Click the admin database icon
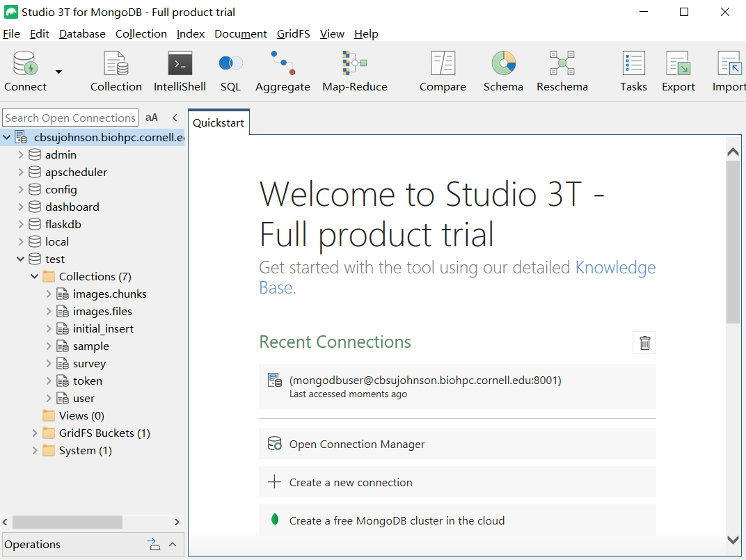Screen dimensions: 746x560 [35, 154]
